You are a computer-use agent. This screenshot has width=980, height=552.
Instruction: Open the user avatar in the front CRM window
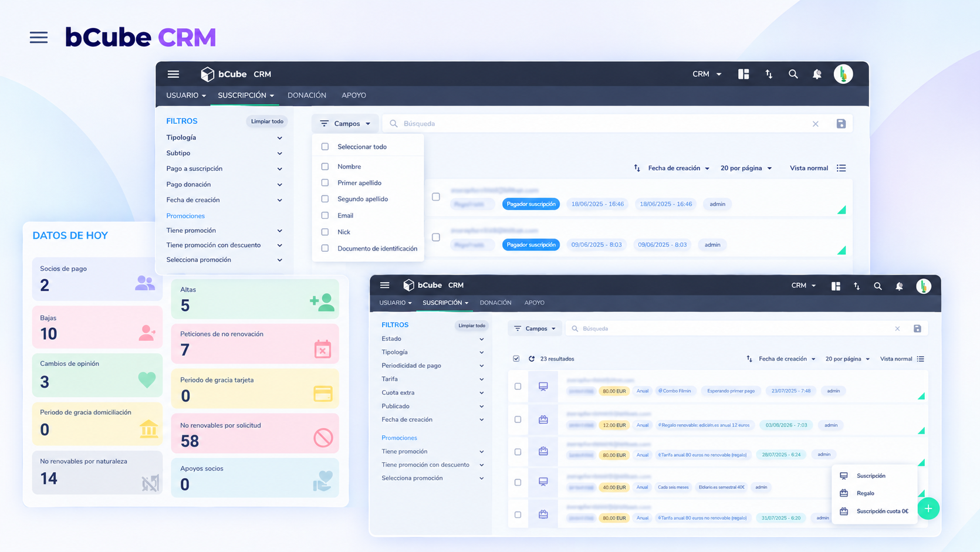pos(924,286)
